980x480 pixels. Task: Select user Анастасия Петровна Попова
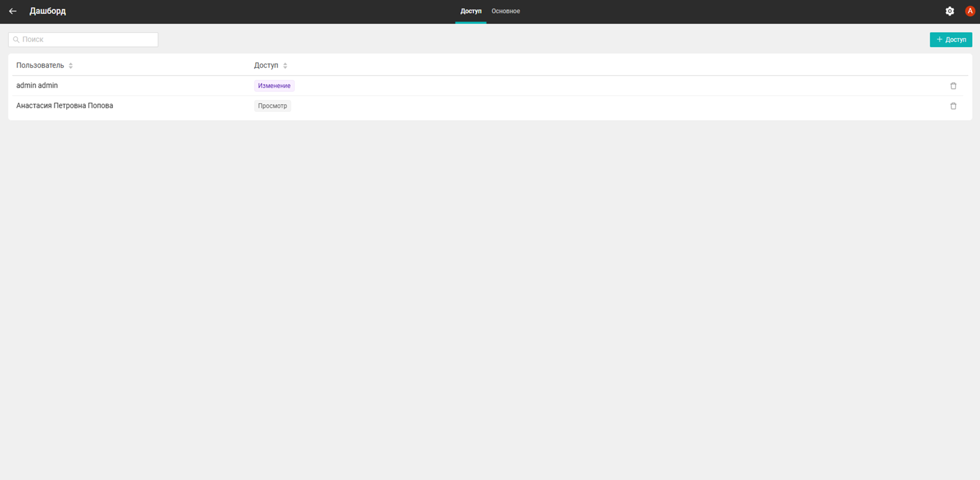pos(64,106)
